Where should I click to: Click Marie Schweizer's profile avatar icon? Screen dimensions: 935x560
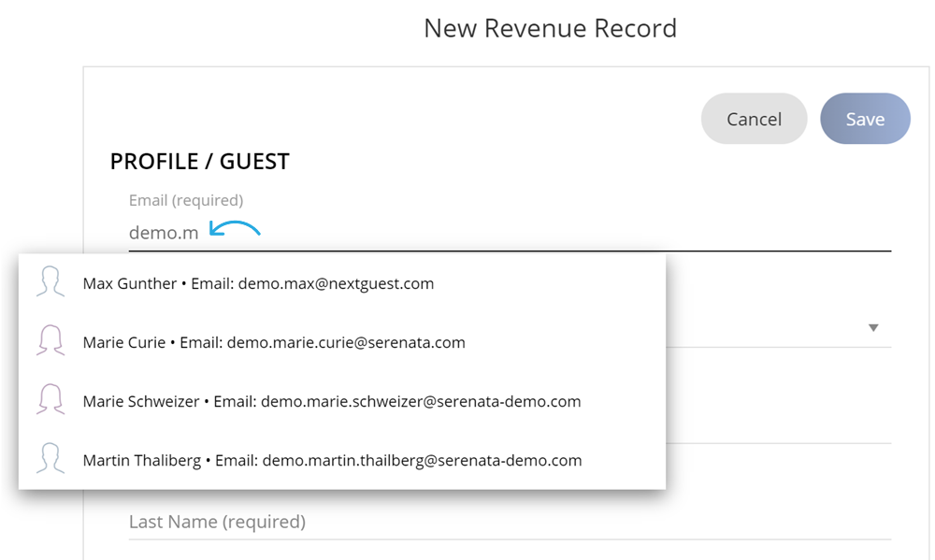click(x=50, y=400)
